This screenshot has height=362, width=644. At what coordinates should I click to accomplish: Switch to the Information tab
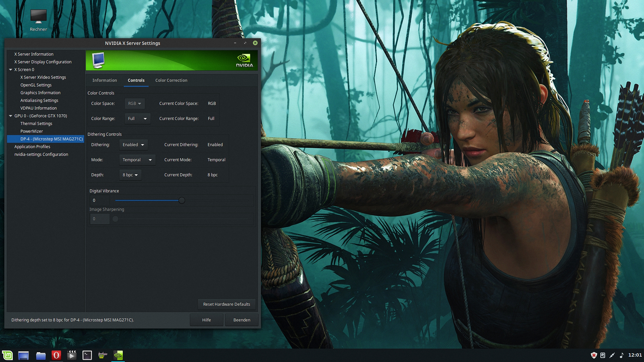click(x=105, y=80)
